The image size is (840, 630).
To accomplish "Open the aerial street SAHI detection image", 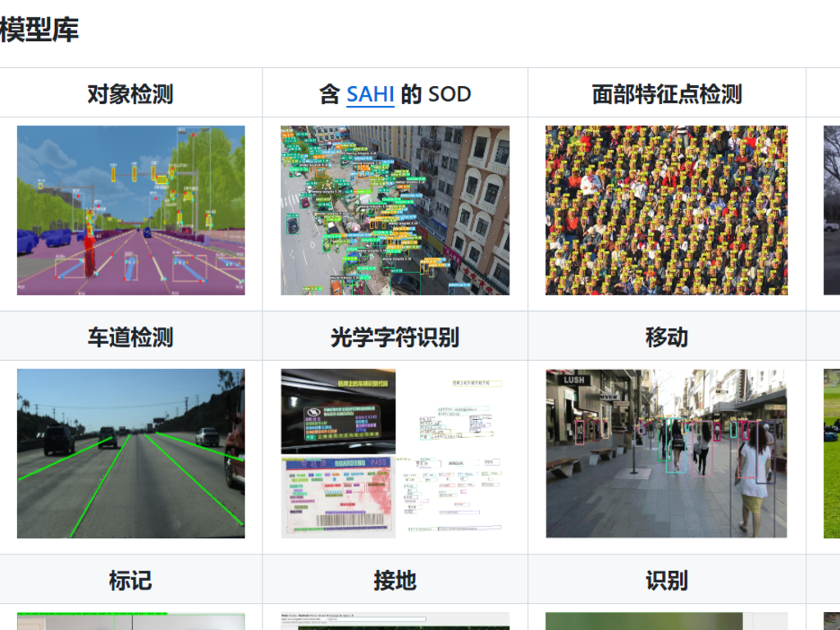I will tap(395, 210).
